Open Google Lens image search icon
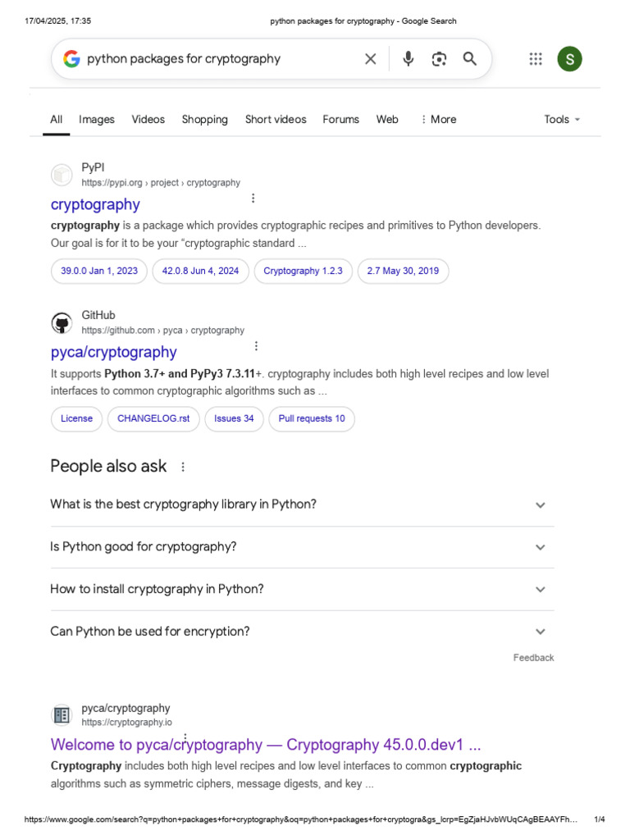 coord(439,59)
